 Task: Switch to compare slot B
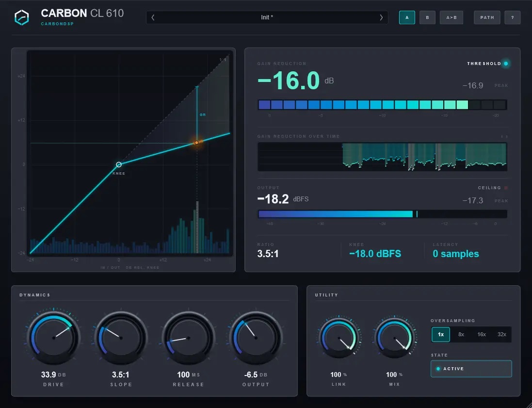tap(427, 17)
